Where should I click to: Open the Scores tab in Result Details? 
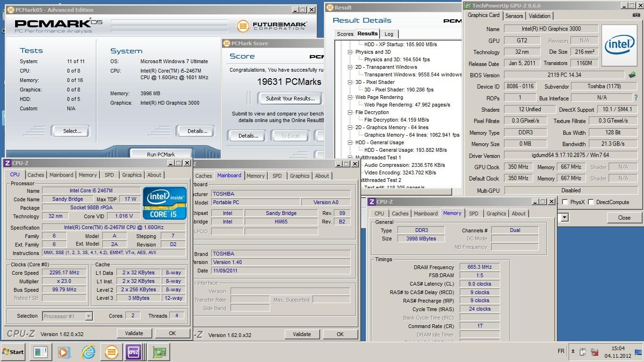click(x=345, y=34)
